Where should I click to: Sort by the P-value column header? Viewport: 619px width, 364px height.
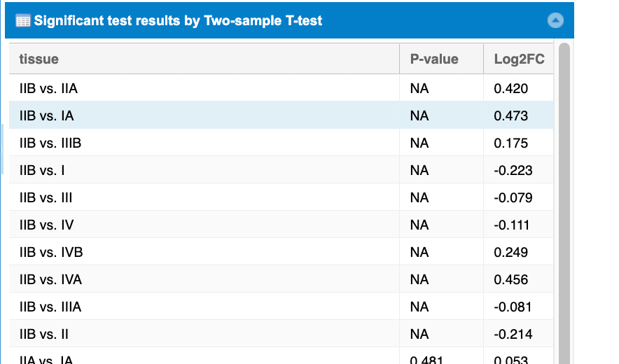coord(434,59)
